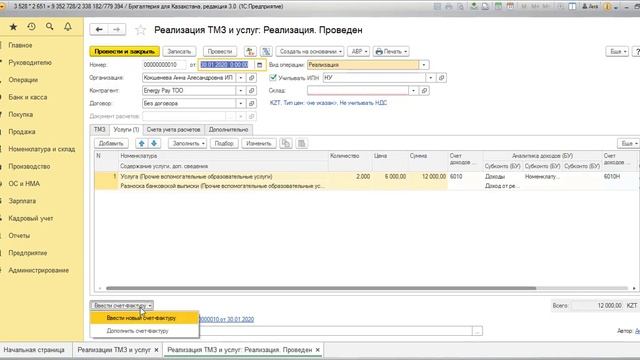Open Ввести счет-фактуру dropdown button
The height and width of the screenshot is (360, 640).
(x=122, y=305)
